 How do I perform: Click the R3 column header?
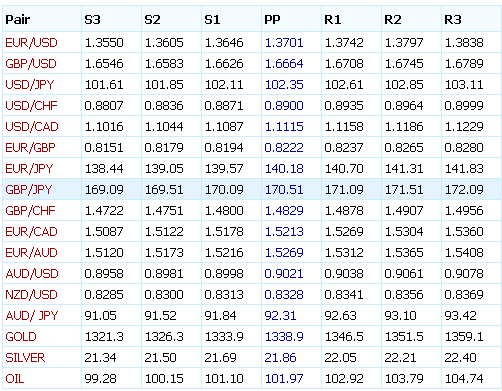pos(453,20)
